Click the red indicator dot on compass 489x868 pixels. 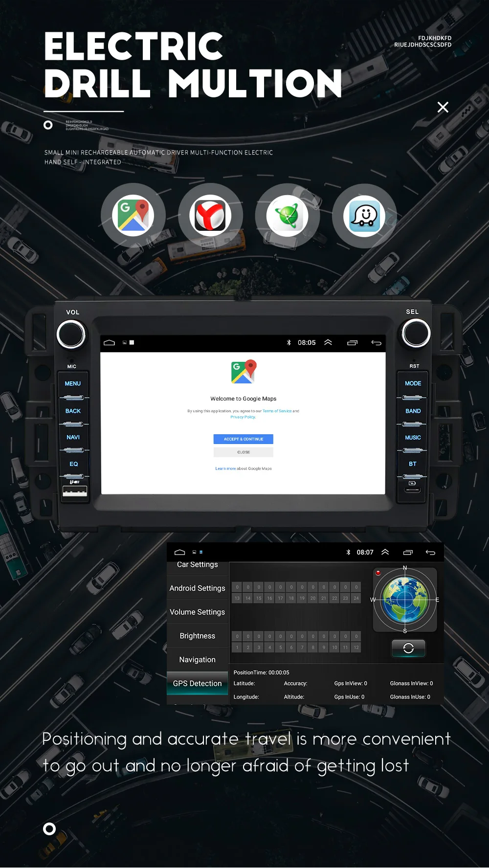coord(378,573)
